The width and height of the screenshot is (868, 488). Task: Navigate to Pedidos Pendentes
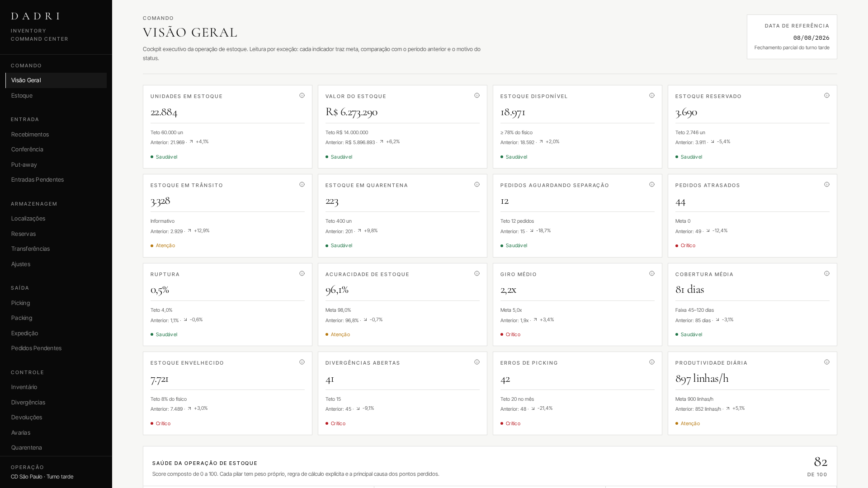tap(56, 348)
